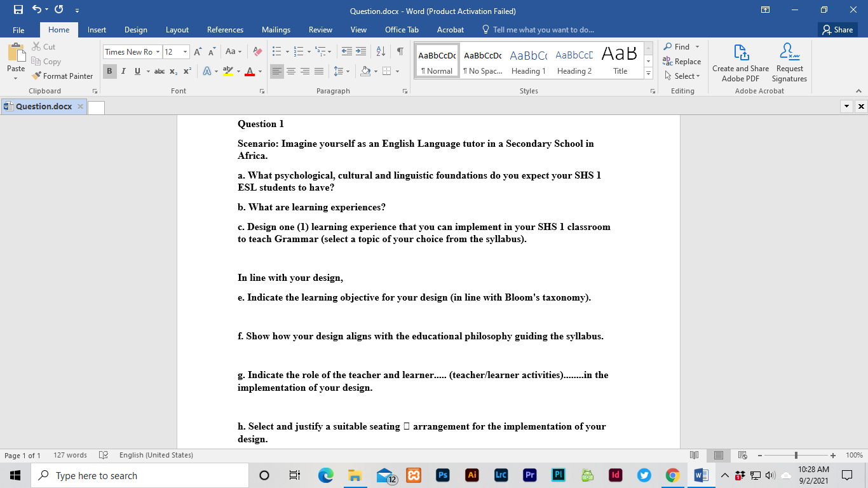Screen dimensions: 868x488
Task: Increase font size with Grow Font
Action: (198, 51)
